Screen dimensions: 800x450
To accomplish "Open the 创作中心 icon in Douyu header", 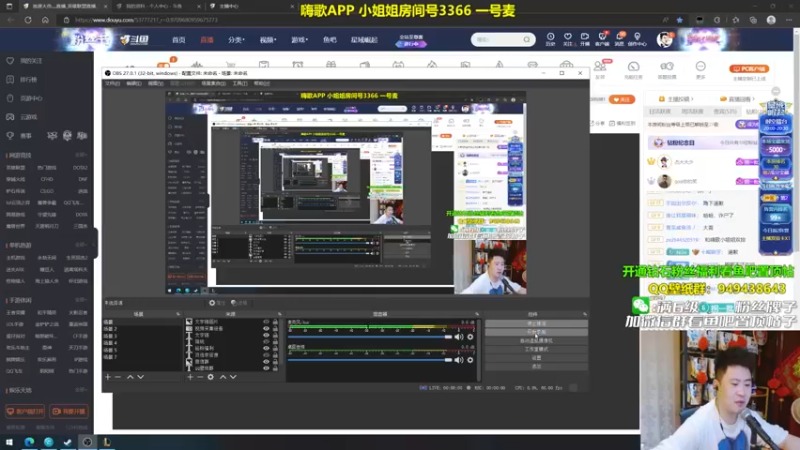I will (637, 39).
